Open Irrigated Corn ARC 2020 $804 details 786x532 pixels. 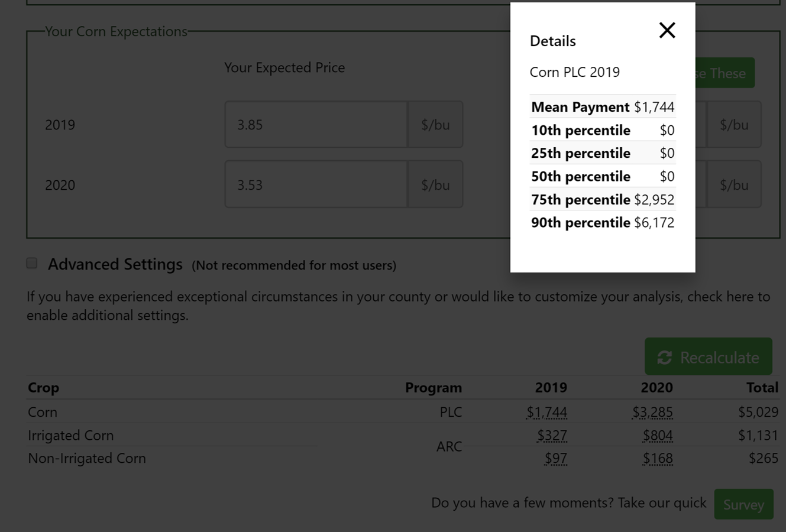coord(658,436)
